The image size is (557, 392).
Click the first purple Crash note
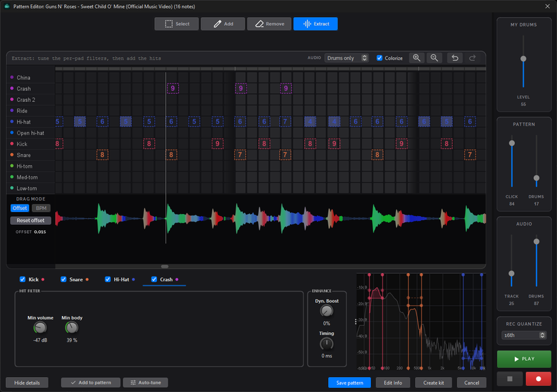pos(173,88)
